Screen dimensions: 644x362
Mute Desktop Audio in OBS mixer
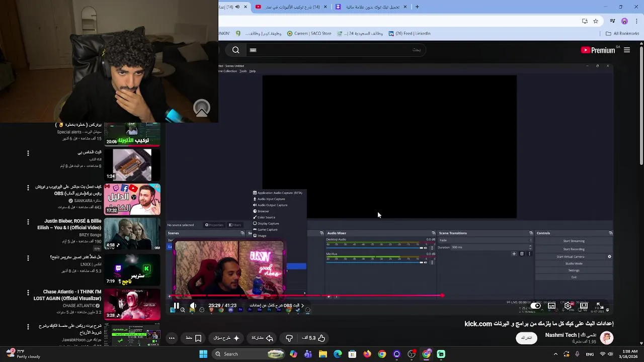tap(425, 248)
